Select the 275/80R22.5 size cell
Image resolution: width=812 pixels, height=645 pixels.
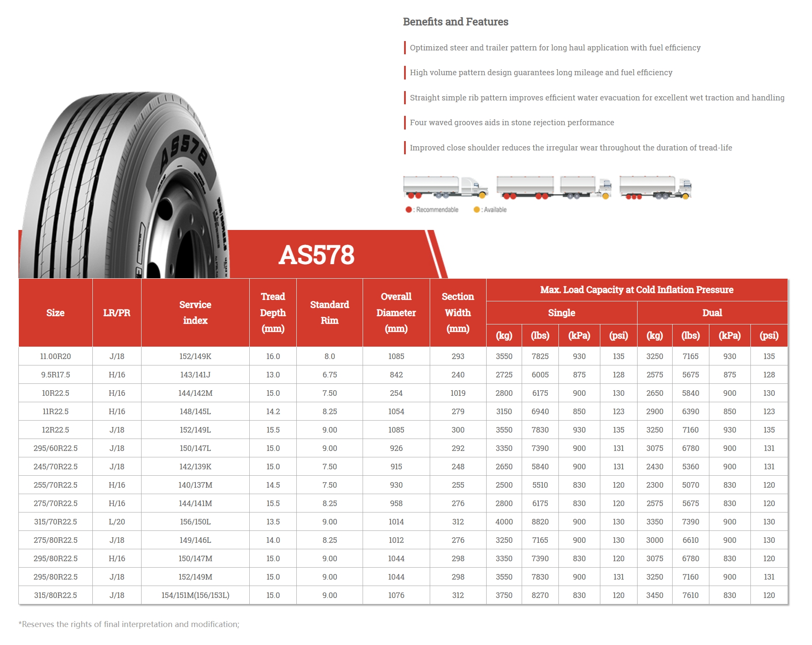(x=56, y=540)
